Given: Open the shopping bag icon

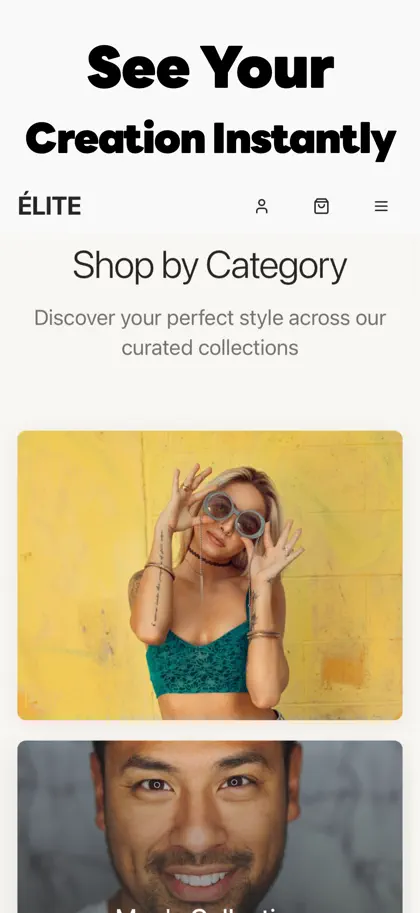Looking at the screenshot, I should 322,206.
